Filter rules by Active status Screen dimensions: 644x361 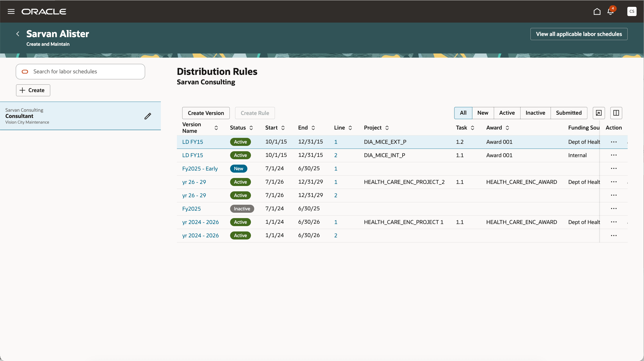(507, 113)
